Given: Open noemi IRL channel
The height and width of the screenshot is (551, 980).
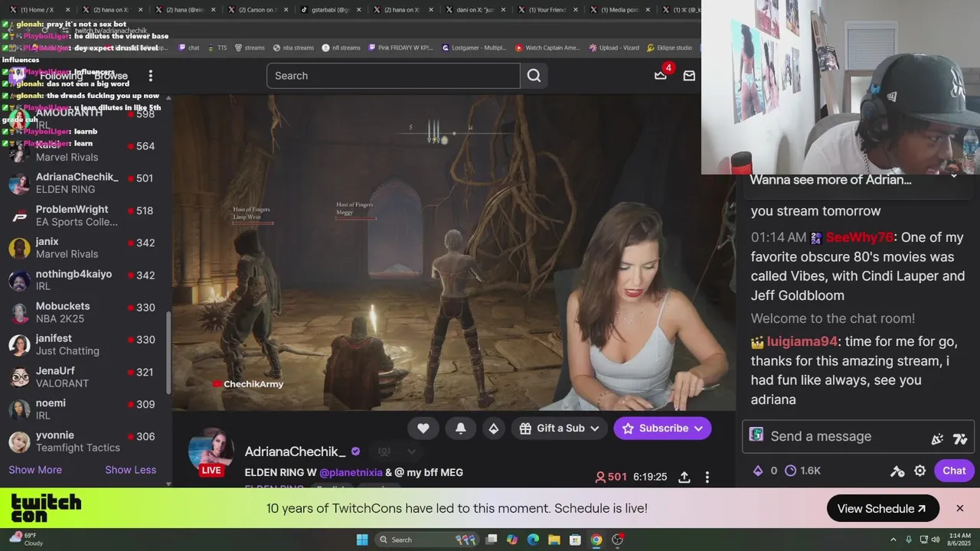Looking at the screenshot, I should (x=84, y=409).
